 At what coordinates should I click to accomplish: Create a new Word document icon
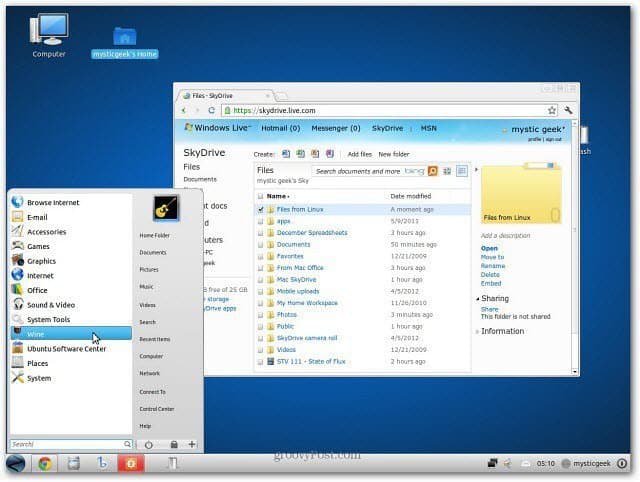[286, 154]
